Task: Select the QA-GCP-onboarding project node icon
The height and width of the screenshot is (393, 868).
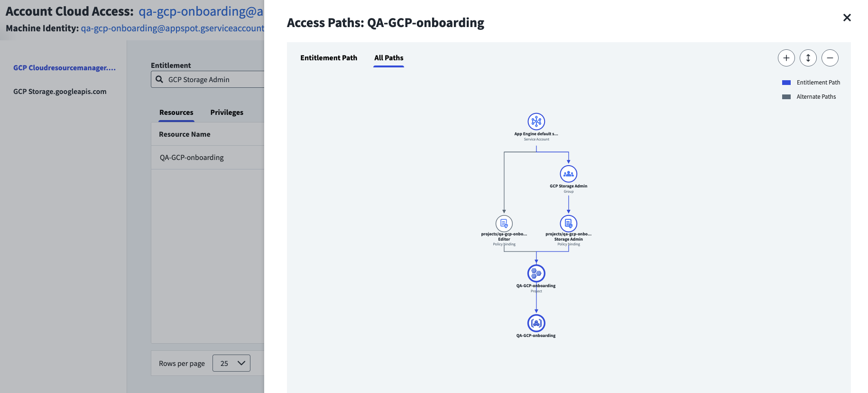Action: [536, 273]
